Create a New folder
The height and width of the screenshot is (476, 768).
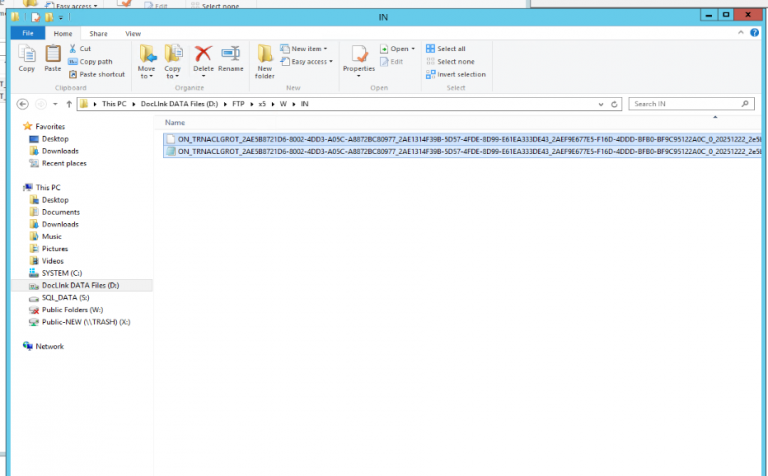point(264,62)
